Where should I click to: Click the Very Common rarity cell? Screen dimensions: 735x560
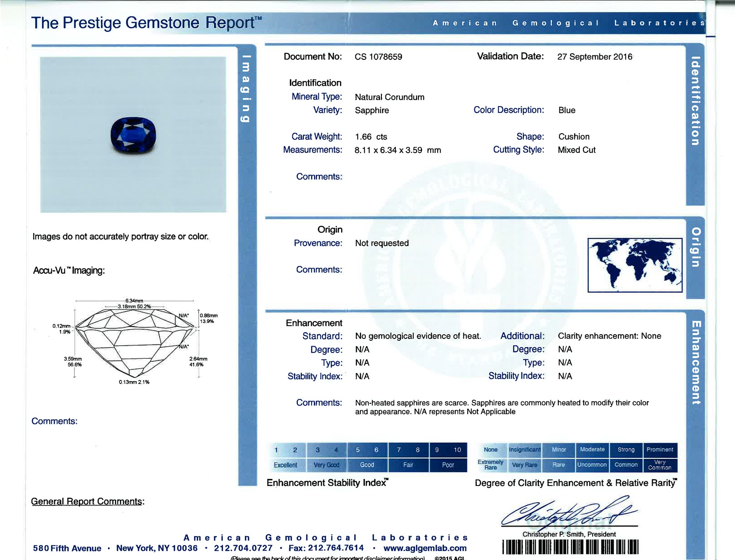point(660,465)
